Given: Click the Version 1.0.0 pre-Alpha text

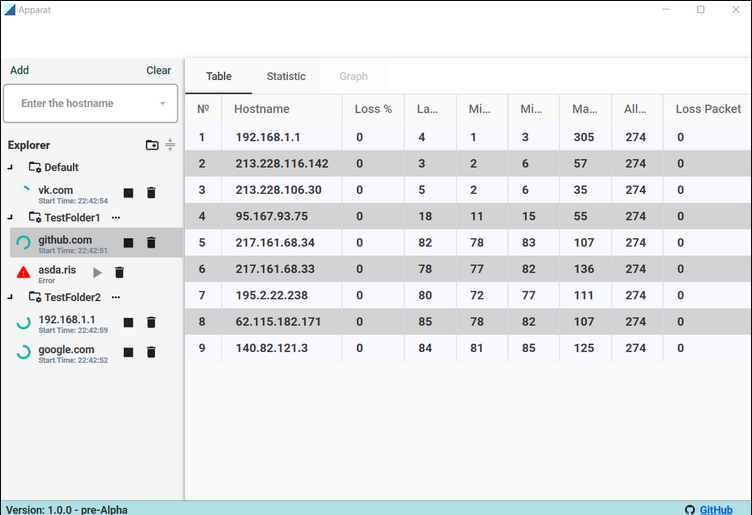Looking at the screenshot, I should [x=67, y=510].
